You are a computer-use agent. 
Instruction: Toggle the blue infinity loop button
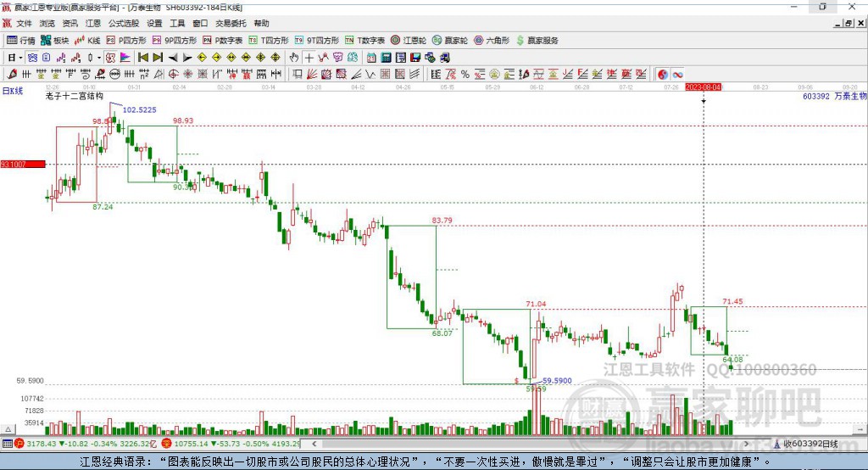[677, 75]
